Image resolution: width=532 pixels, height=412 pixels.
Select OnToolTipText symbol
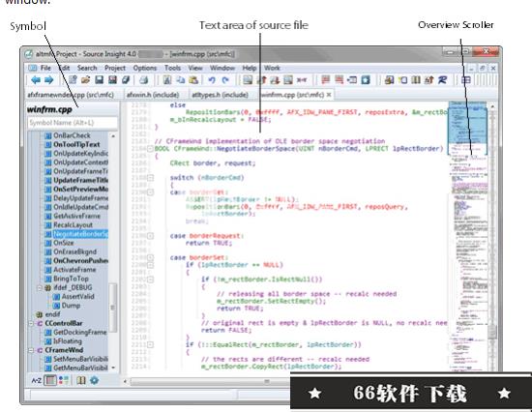click(76, 144)
